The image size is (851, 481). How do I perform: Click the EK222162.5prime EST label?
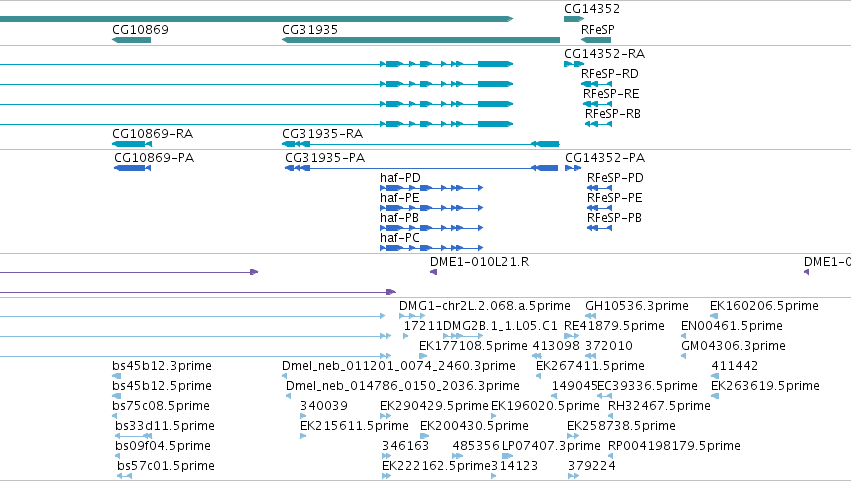pyautogui.click(x=436, y=466)
